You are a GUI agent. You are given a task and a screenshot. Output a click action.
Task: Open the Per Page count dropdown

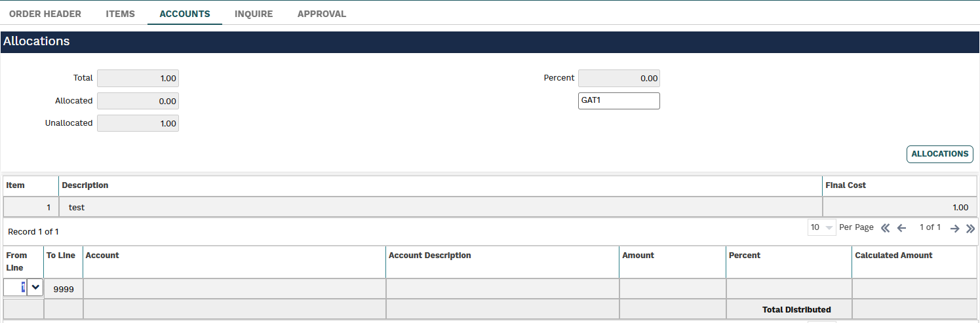pos(822,227)
